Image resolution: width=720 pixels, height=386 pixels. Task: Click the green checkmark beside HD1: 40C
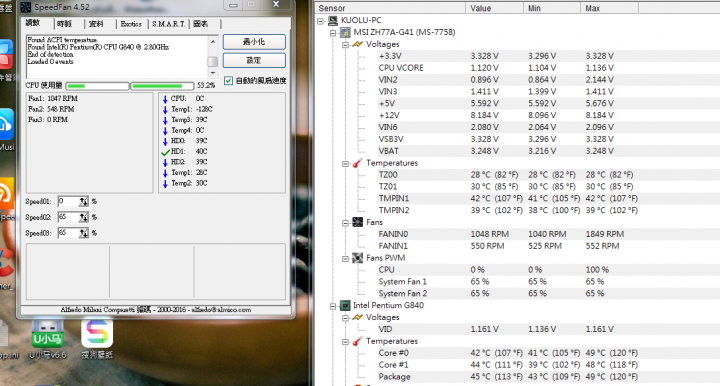coord(166,152)
